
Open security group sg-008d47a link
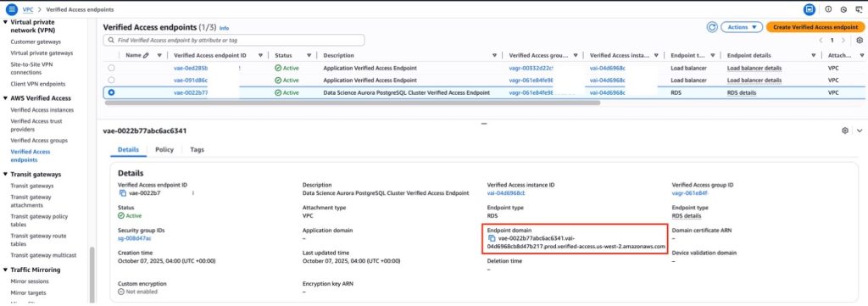click(x=135, y=238)
